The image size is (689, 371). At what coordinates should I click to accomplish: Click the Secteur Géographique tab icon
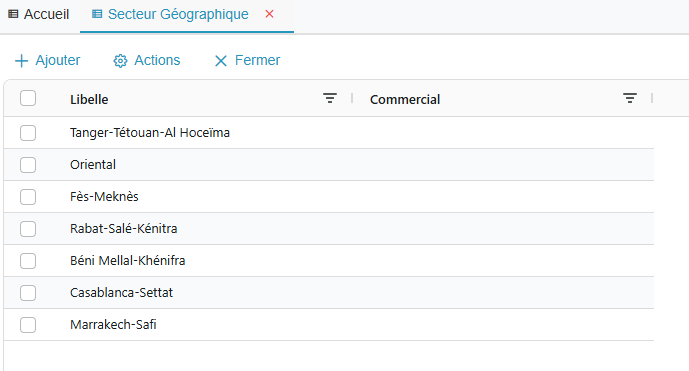97,14
